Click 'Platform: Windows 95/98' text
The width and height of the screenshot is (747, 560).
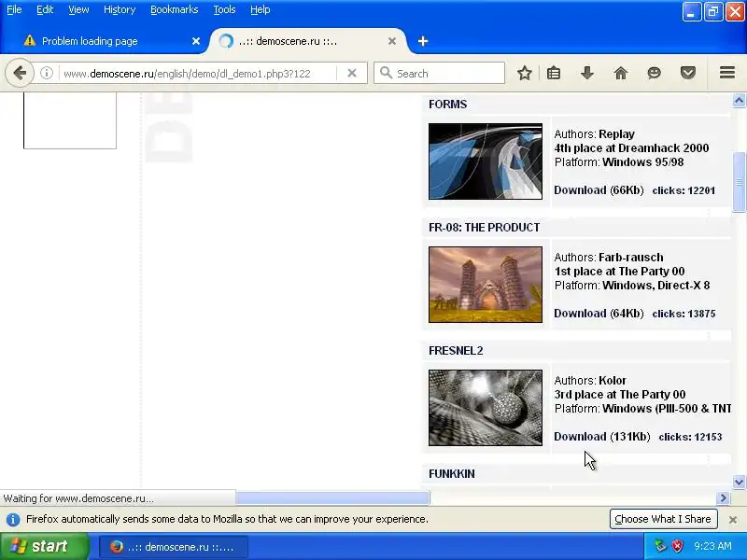click(619, 162)
